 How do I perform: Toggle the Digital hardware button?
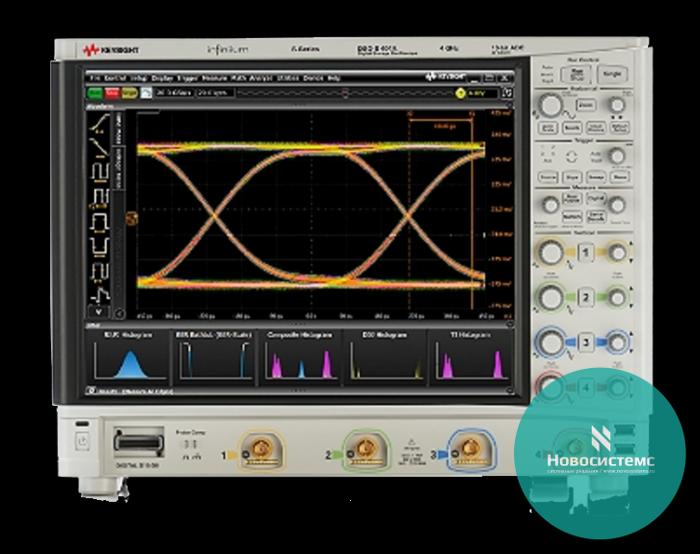[x=596, y=199]
